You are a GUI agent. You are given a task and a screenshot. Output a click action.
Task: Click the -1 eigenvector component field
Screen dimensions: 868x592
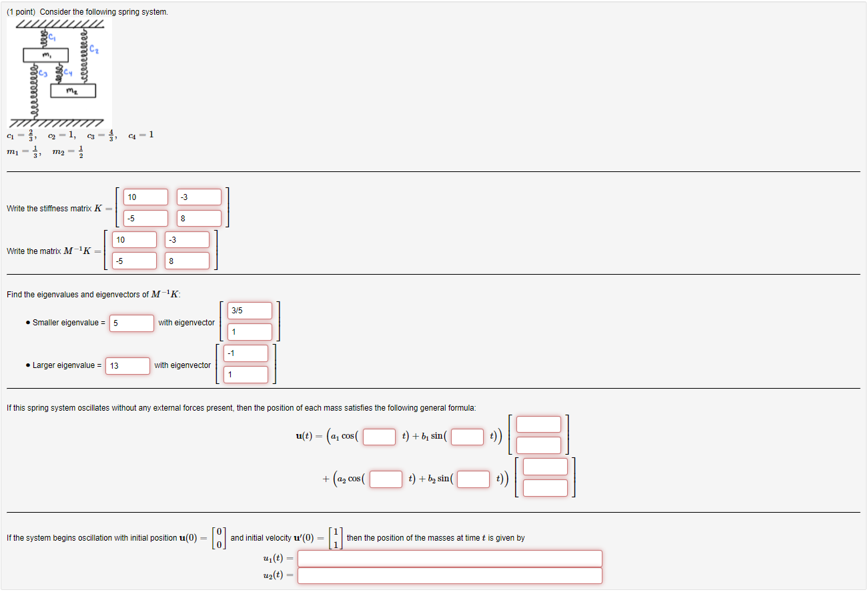click(x=246, y=353)
